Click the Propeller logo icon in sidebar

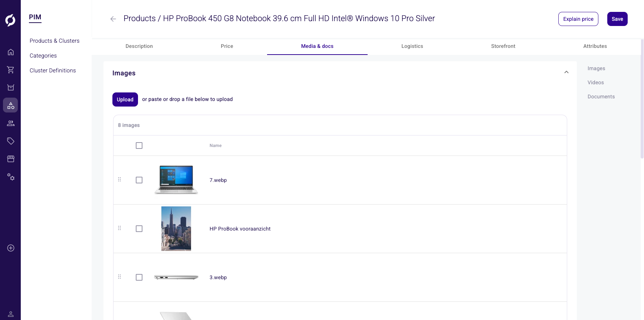[x=10, y=20]
